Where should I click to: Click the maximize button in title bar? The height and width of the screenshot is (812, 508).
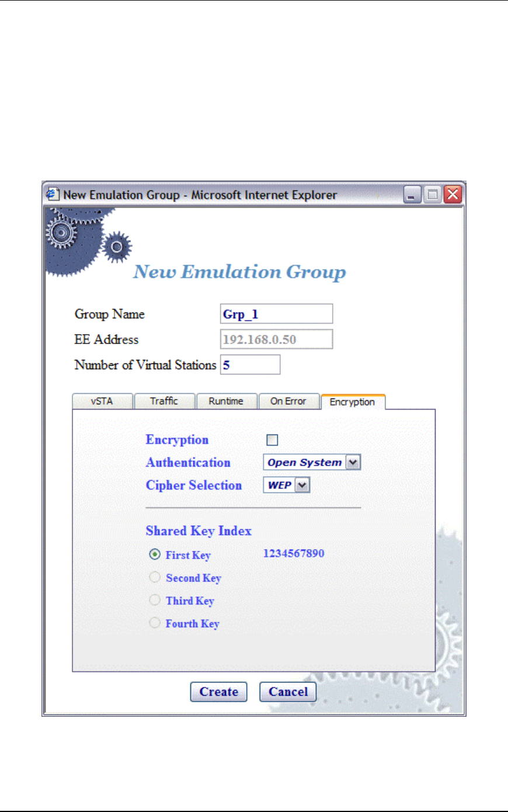[433, 195]
